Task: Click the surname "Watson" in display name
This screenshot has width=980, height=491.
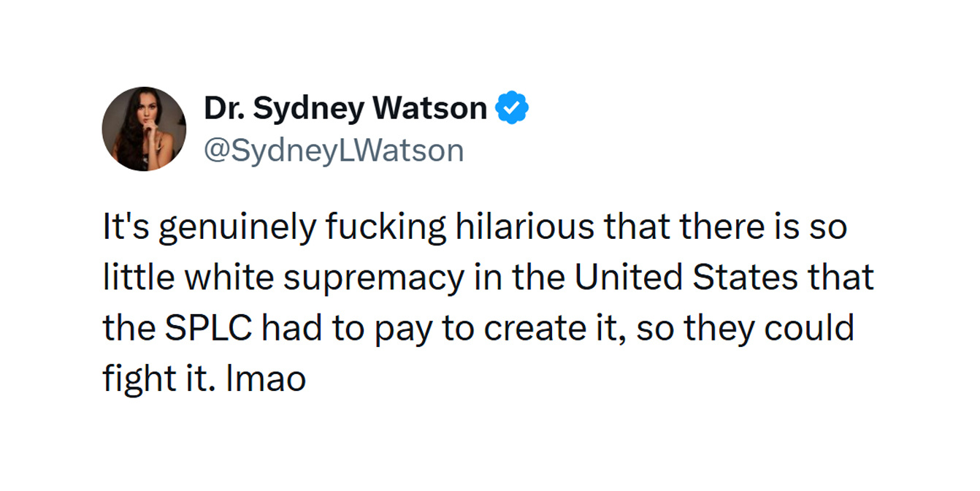Action: coord(430,109)
